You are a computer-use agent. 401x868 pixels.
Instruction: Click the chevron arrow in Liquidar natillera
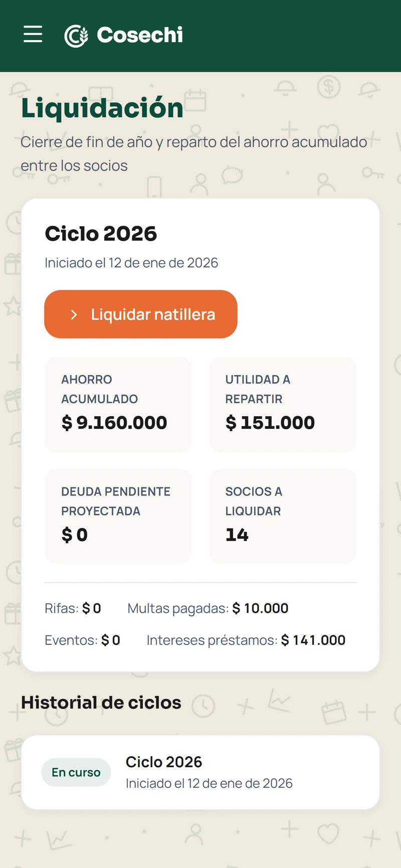click(x=74, y=314)
